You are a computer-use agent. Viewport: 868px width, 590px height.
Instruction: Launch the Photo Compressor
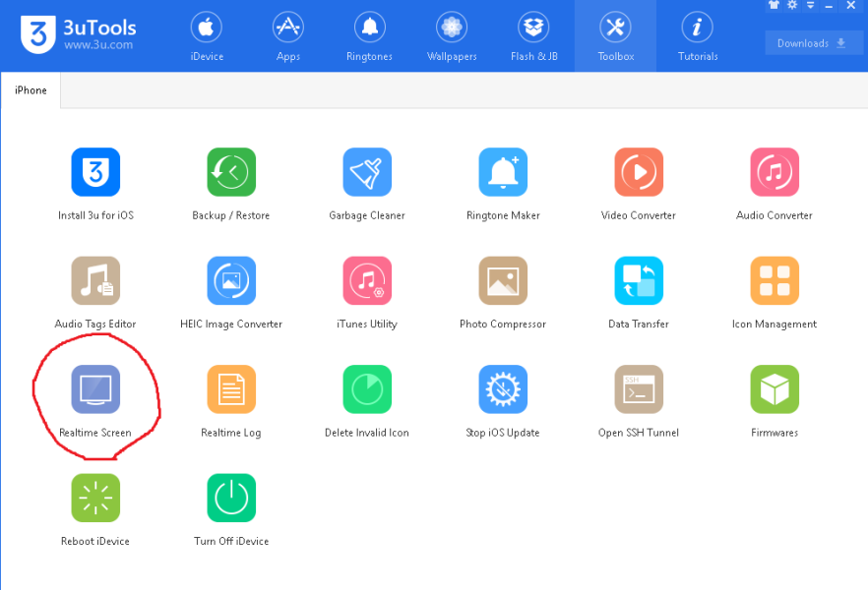(x=503, y=280)
